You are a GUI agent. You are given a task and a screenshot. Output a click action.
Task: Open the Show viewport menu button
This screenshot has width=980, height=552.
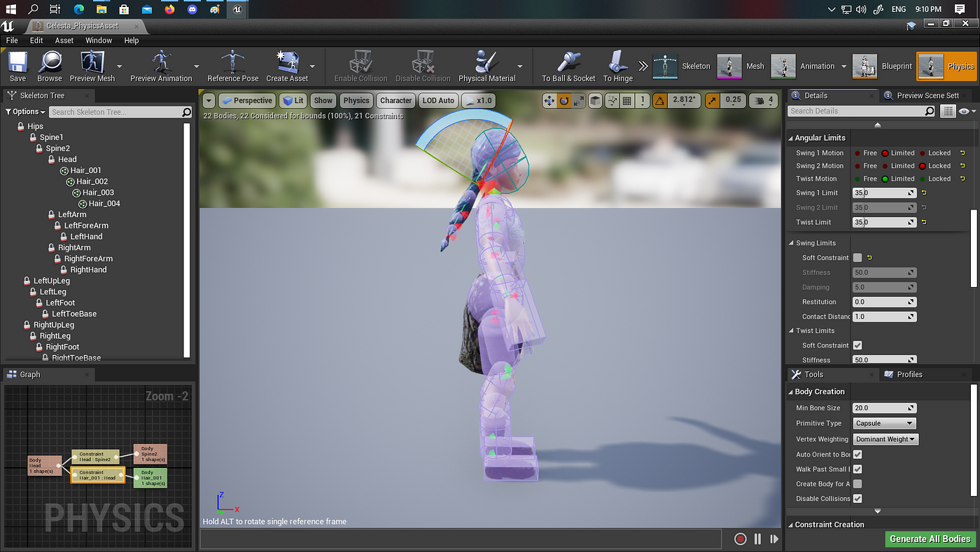coord(323,101)
